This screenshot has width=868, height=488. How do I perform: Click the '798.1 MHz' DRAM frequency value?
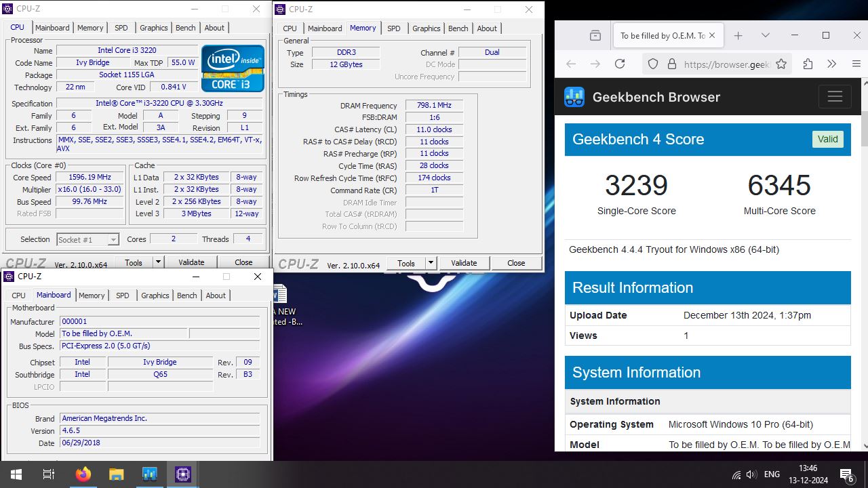coord(434,106)
